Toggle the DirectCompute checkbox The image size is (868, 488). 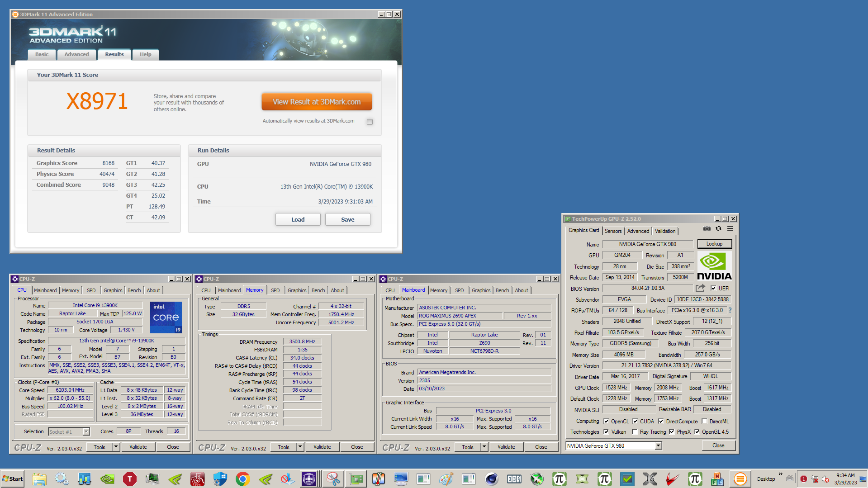tap(661, 421)
